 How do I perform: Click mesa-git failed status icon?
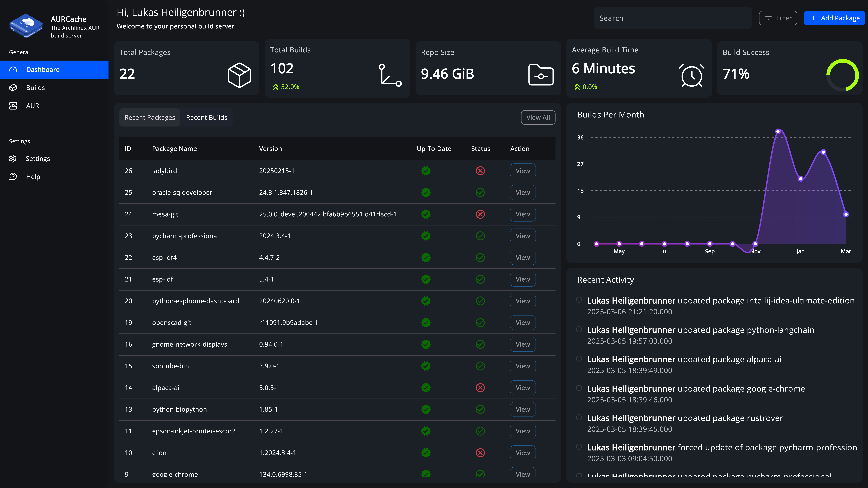(x=480, y=214)
